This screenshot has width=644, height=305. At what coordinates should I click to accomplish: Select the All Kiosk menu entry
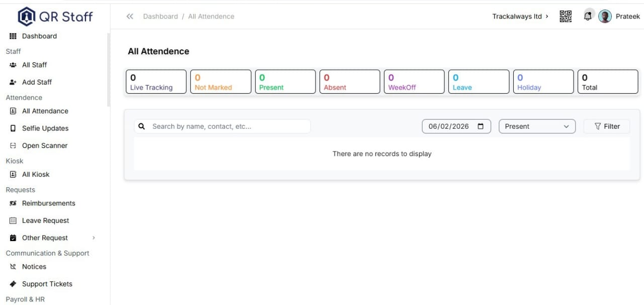click(36, 174)
